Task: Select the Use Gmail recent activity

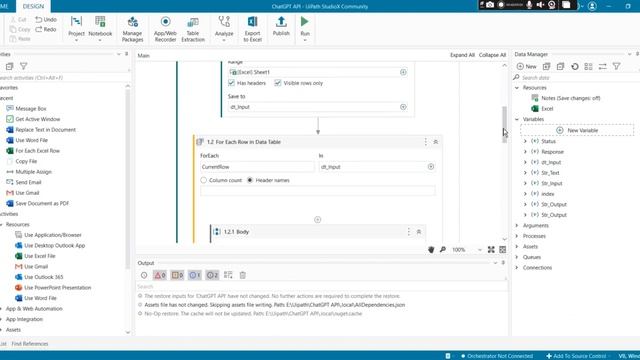Action: point(23,193)
